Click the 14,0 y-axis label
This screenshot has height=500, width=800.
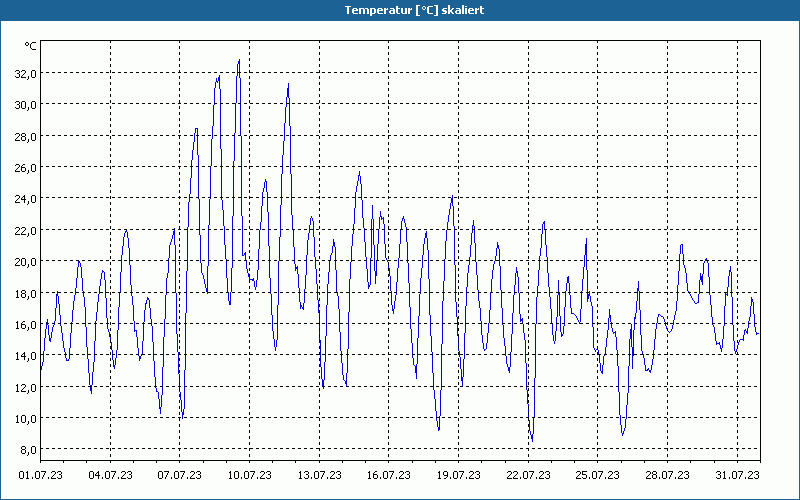pos(26,356)
